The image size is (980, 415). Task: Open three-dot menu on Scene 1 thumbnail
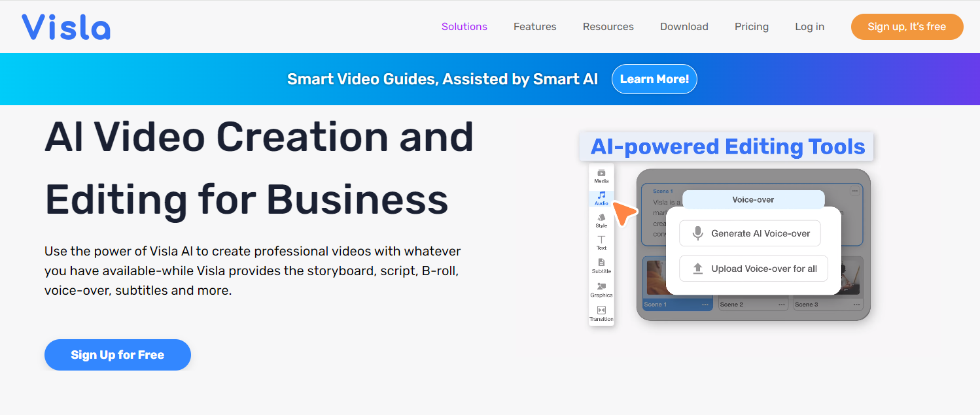point(705,305)
